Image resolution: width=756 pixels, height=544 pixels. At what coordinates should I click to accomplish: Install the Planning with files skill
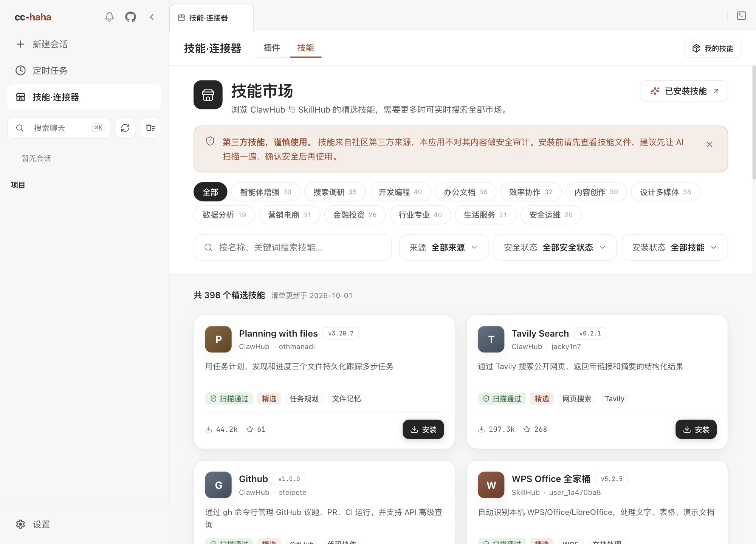423,429
